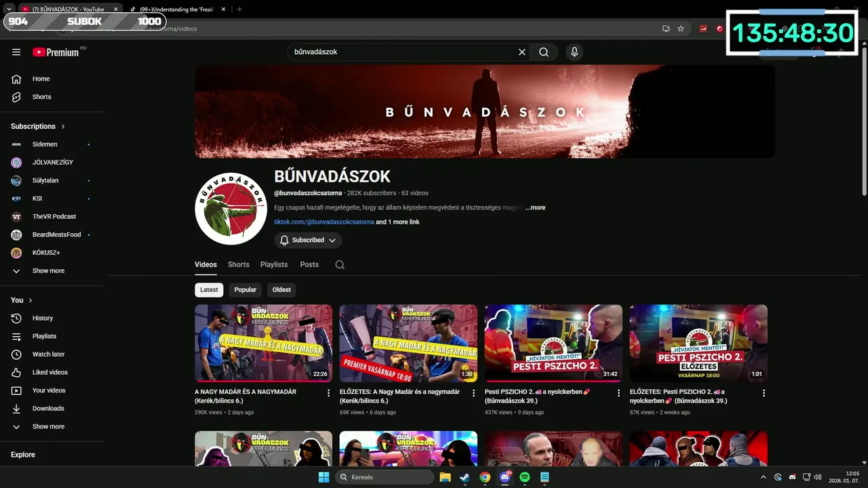Show hidden system tray icons chevron
The width and height of the screenshot is (868, 488).
coord(764,477)
